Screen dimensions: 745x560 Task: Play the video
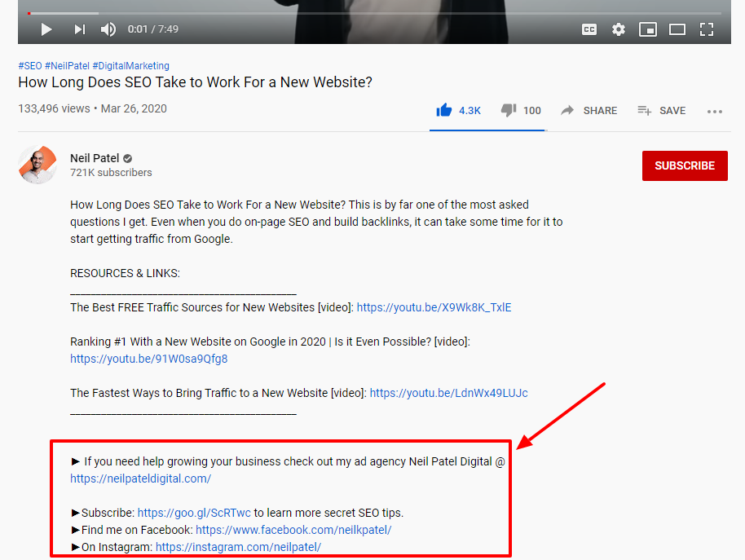(46, 29)
